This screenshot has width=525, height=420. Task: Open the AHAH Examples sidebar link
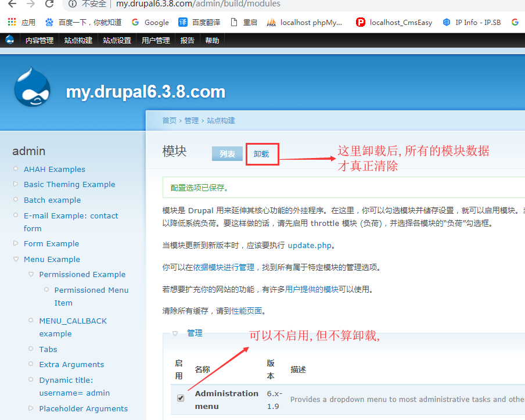pyautogui.click(x=54, y=169)
